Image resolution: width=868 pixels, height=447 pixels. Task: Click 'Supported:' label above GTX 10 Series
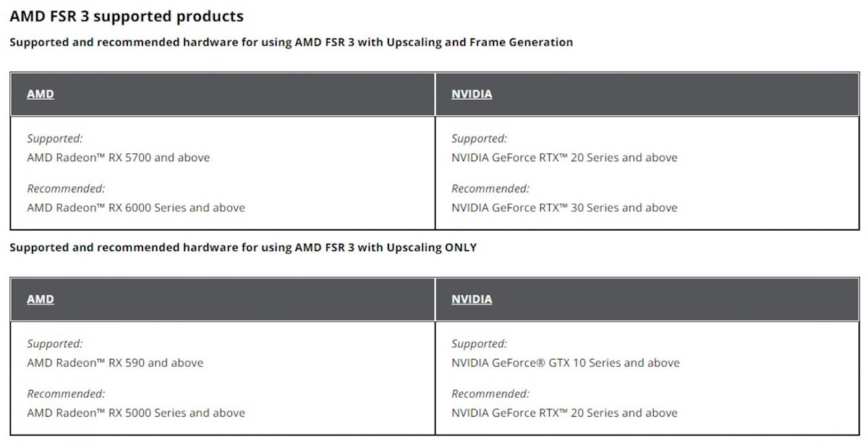[480, 344]
